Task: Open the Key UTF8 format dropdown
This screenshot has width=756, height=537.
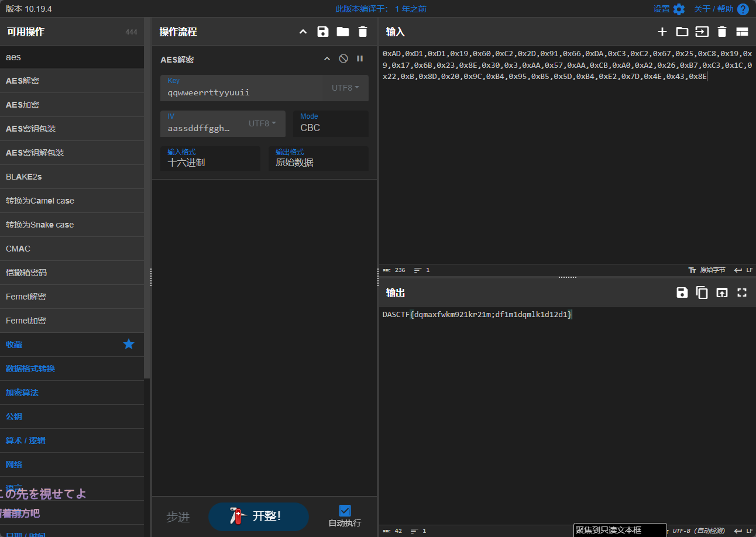Action: 345,88
